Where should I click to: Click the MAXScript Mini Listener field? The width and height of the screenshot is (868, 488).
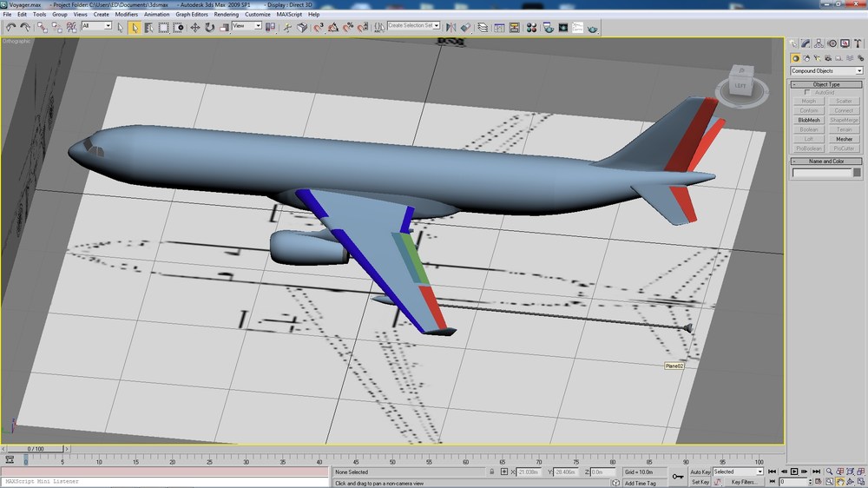click(x=165, y=481)
